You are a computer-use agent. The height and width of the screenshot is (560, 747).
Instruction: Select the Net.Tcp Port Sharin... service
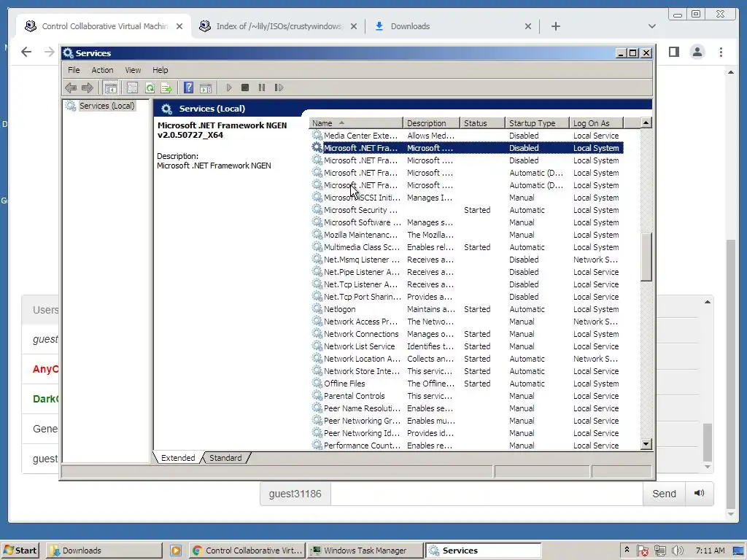click(467, 297)
